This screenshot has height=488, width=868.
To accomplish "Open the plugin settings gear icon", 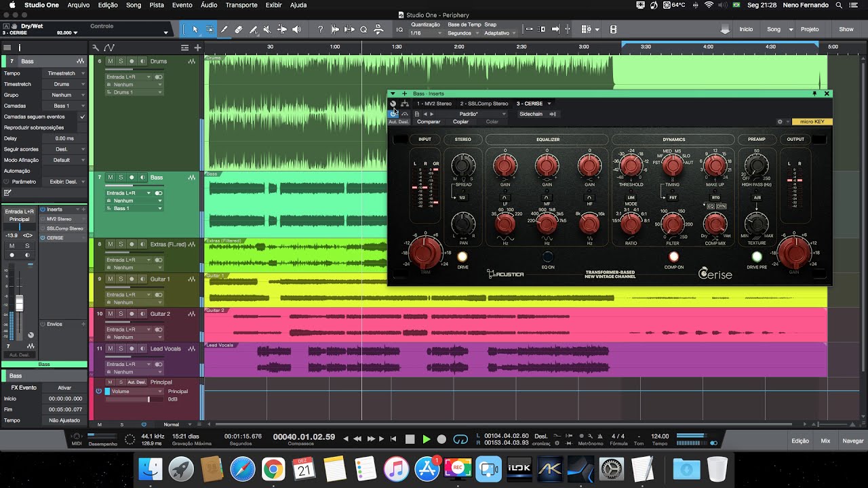I will (x=780, y=122).
